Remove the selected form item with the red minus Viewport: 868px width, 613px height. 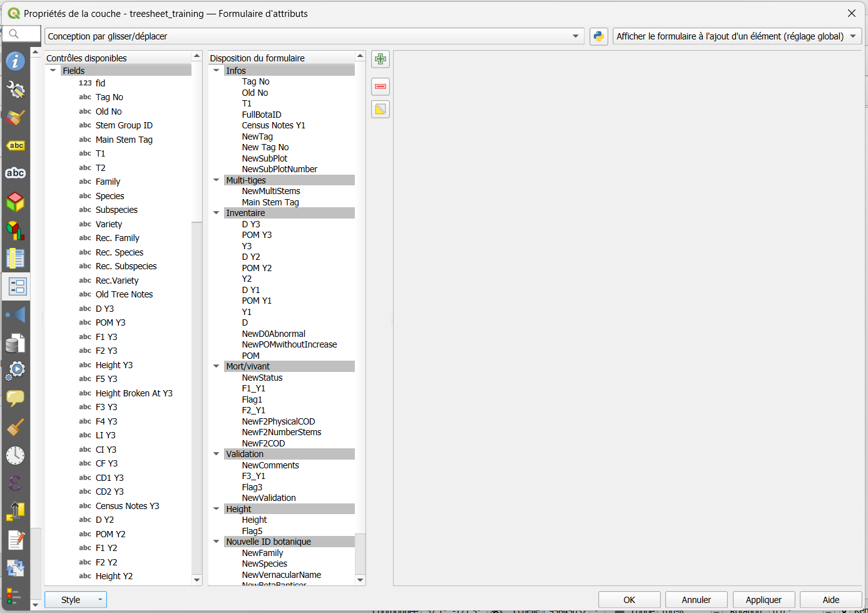tap(380, 86)
